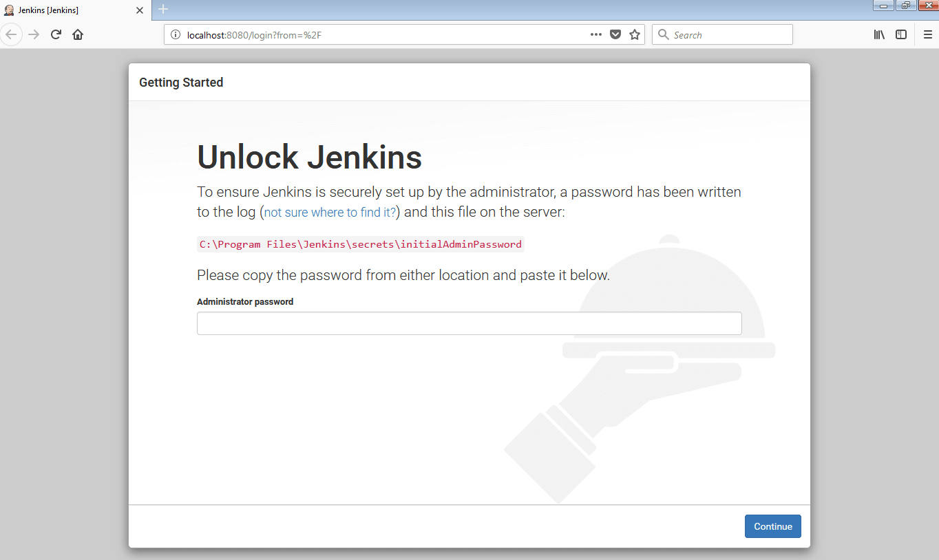
Task: Toggle the browser sidebar view
Action: tap(901, 34)
